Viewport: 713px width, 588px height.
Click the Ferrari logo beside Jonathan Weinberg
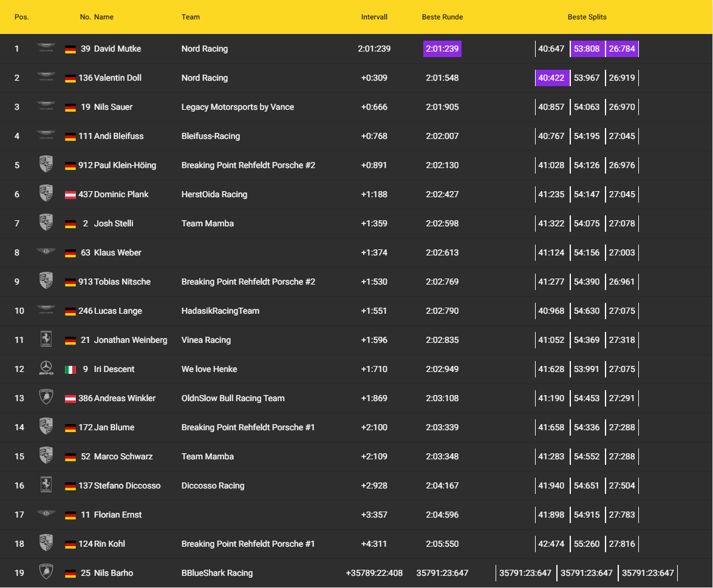(46, 340)
